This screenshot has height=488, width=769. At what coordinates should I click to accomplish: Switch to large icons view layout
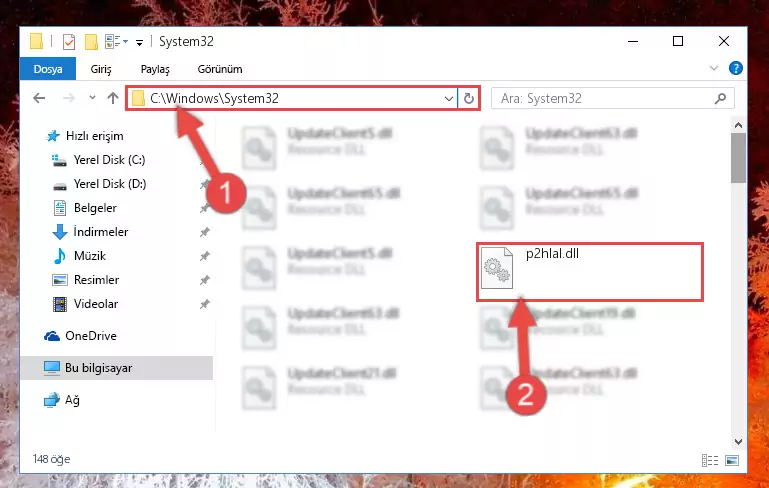click(x=732, y=460)
